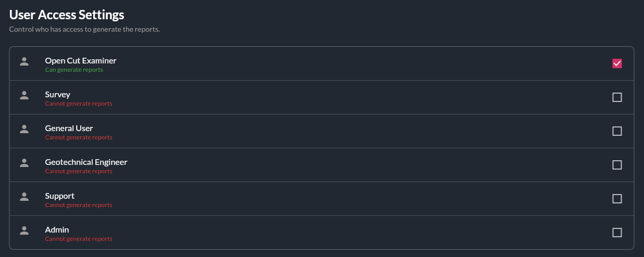
Task: Check the Geotechnical Engineer checkbox
Action: 617,165
